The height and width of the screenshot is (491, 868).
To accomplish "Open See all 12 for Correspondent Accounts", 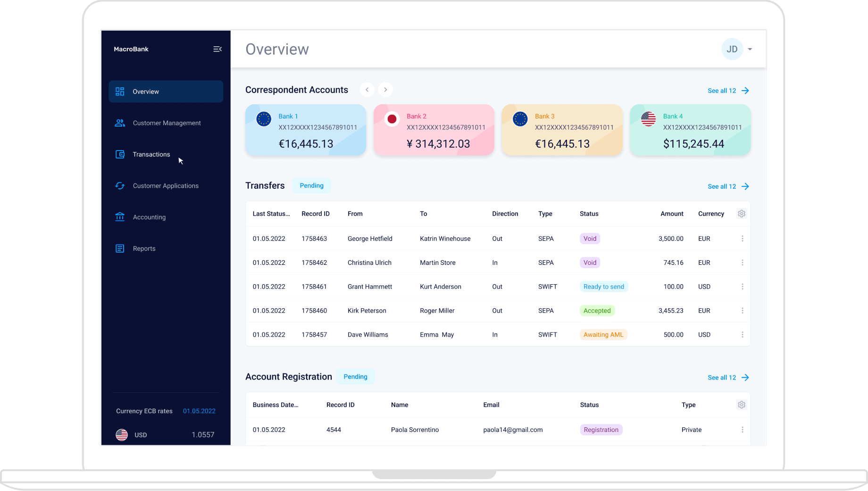I will [722, 91].
